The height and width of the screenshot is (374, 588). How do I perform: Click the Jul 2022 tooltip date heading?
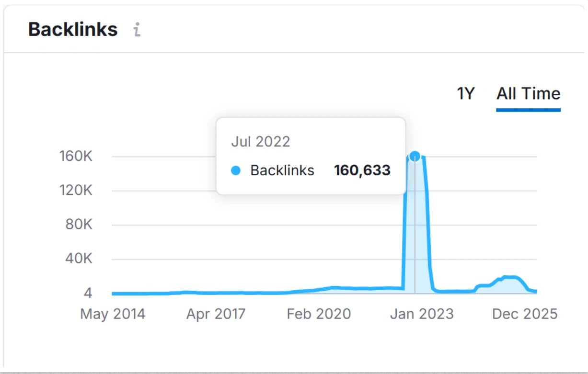coord(261,142)
